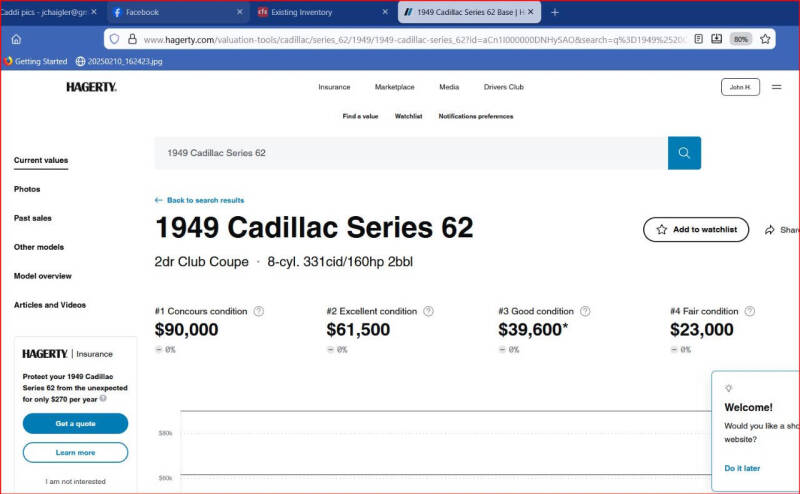The width and height of the screenshot is (800, 494).
Task: Click the info icon beside Good condition
Action: pos(586,311)
